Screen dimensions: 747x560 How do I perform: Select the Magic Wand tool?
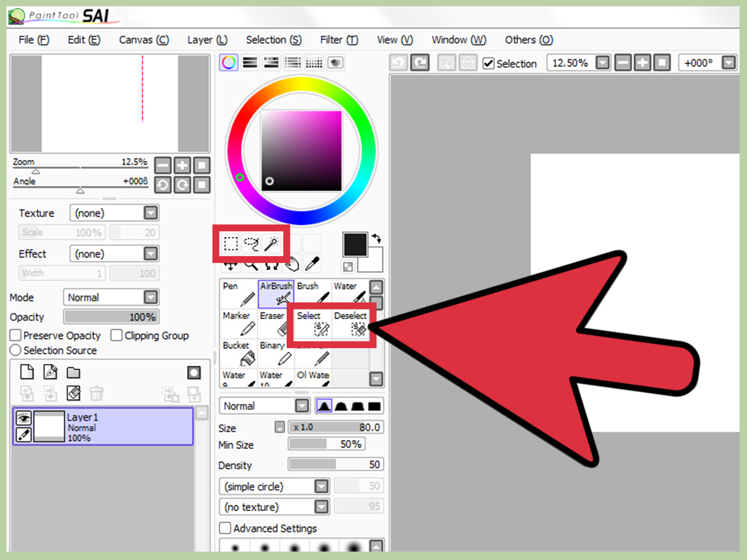pos(271,243)
